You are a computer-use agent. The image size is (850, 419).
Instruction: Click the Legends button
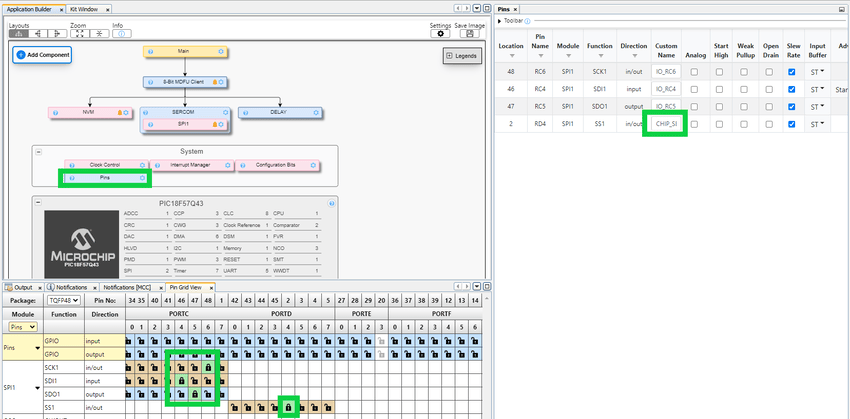(462, 56)
